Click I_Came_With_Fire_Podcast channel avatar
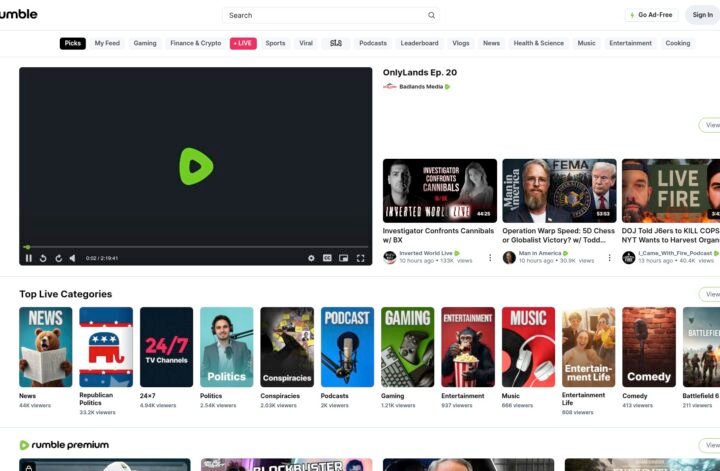720x471 pixels. click(x=629, y=258)
